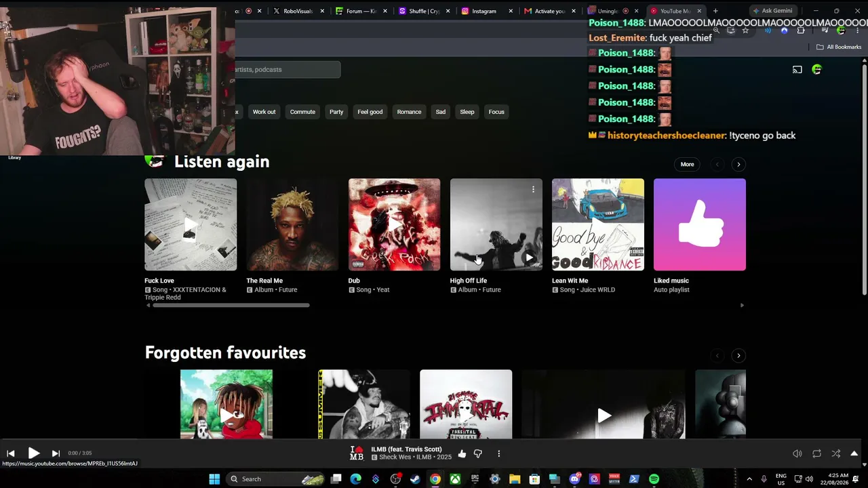Dislike the ILMB song with thumbs down
The width and height of the screenshot is (868, 488).
tap(478, 453)
